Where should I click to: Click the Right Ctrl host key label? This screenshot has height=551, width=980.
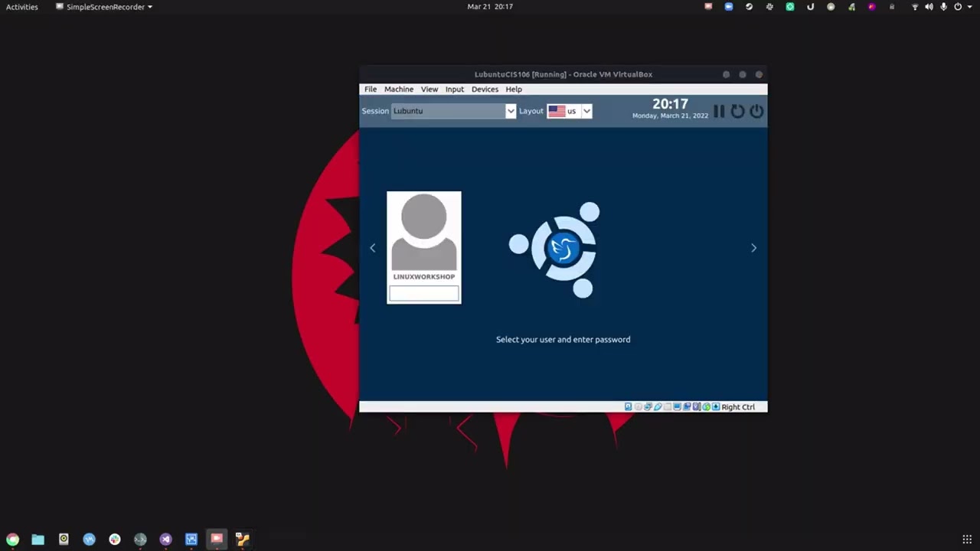click(x=738, y=407)
